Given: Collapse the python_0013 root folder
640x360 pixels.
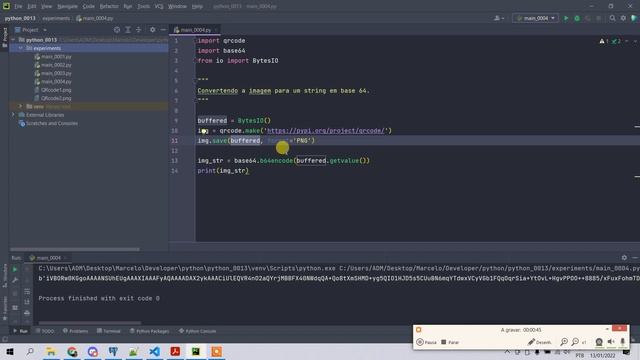Looking at the screenshot, I should click(13, 40).
